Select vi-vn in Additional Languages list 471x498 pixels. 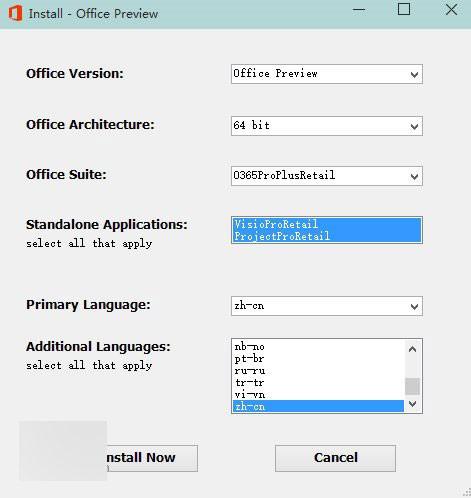click(318, 395)
